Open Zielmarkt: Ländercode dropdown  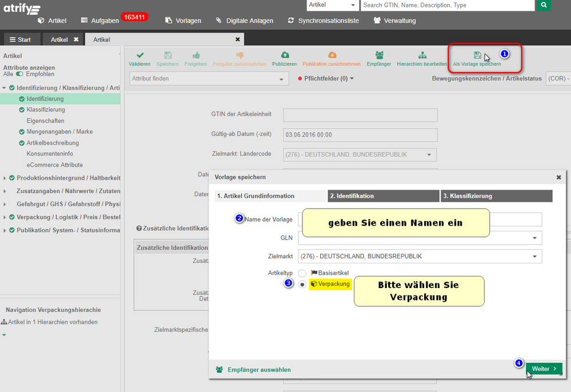[360, 155]
